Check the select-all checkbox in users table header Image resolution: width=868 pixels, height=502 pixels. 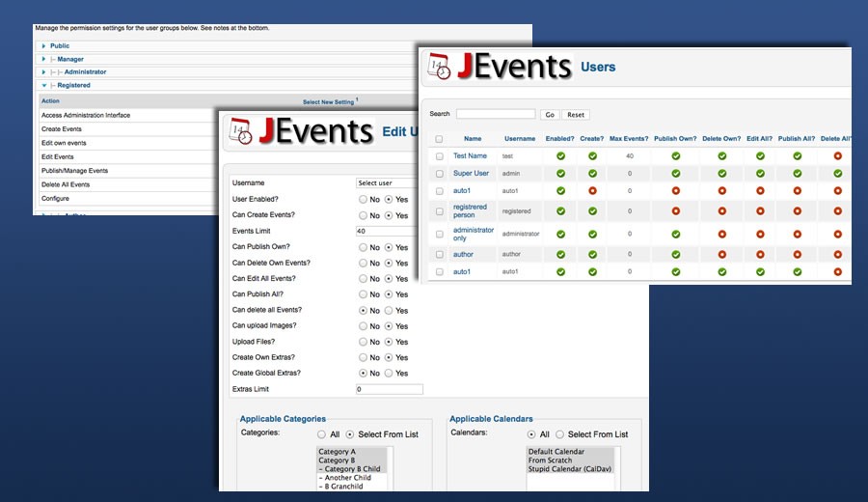440,139
